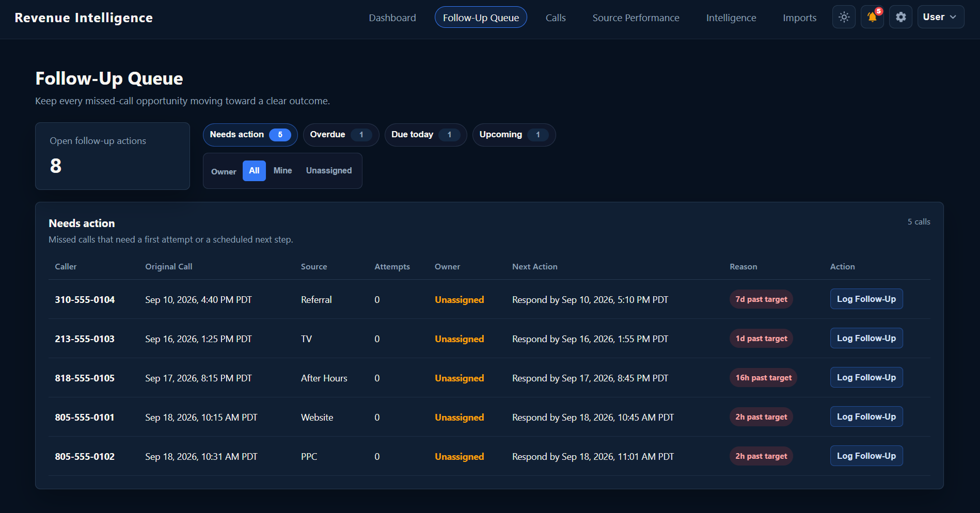The height and width of the screenshot is (513, 980).
Task: Click caller number 805-555-0101
Action: (x=85, y=418)
